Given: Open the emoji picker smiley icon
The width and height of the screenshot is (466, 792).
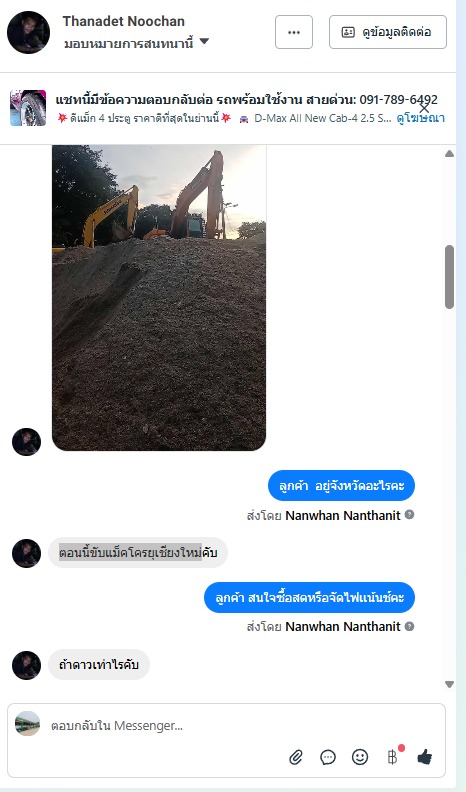Looking at the screenshot, I should pyautogui.click(x=360, y=757).
